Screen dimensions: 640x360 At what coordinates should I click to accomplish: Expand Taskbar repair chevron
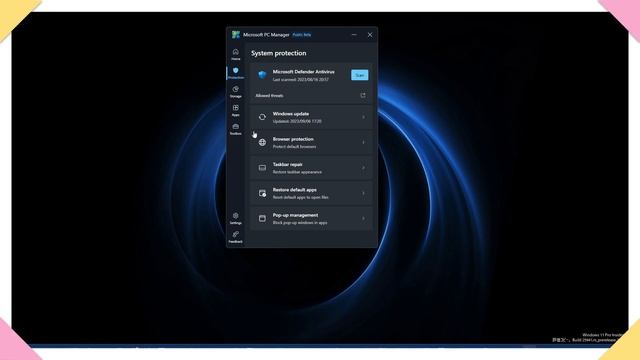[363, 168]
